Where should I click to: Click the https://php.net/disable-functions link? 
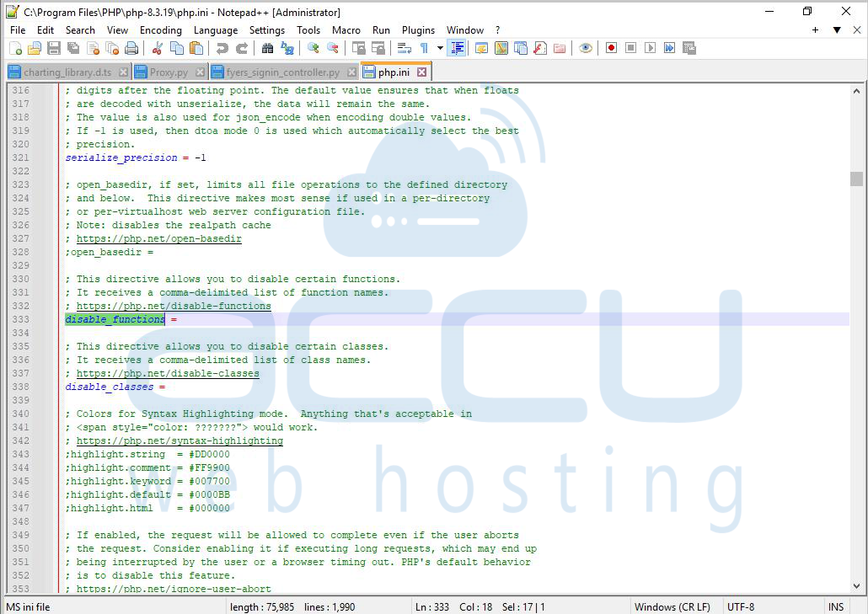point(174,307)
